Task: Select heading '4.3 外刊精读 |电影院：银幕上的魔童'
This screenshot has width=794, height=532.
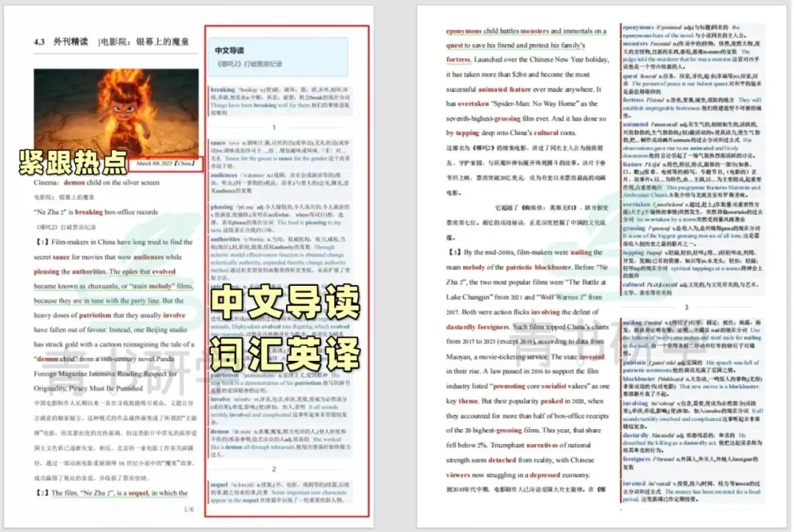Action: (112, 41)
